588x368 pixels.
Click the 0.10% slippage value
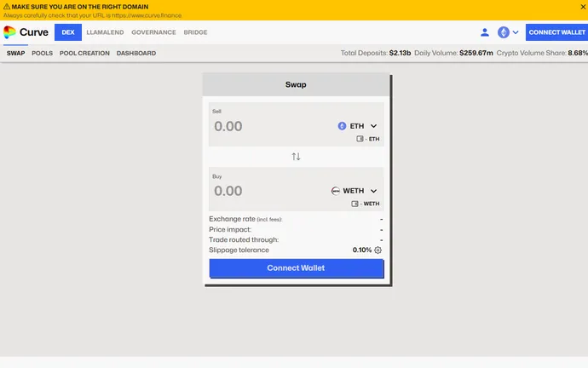362,250
